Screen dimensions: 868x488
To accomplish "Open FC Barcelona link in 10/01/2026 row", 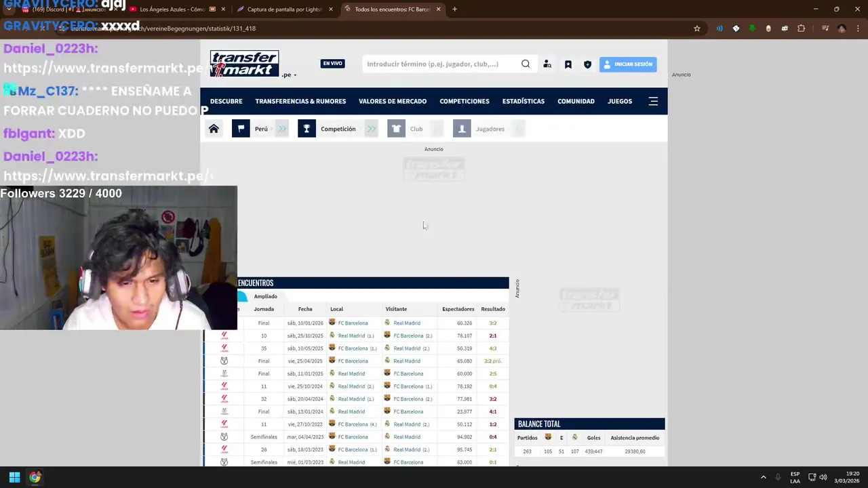I will point(353,323).
